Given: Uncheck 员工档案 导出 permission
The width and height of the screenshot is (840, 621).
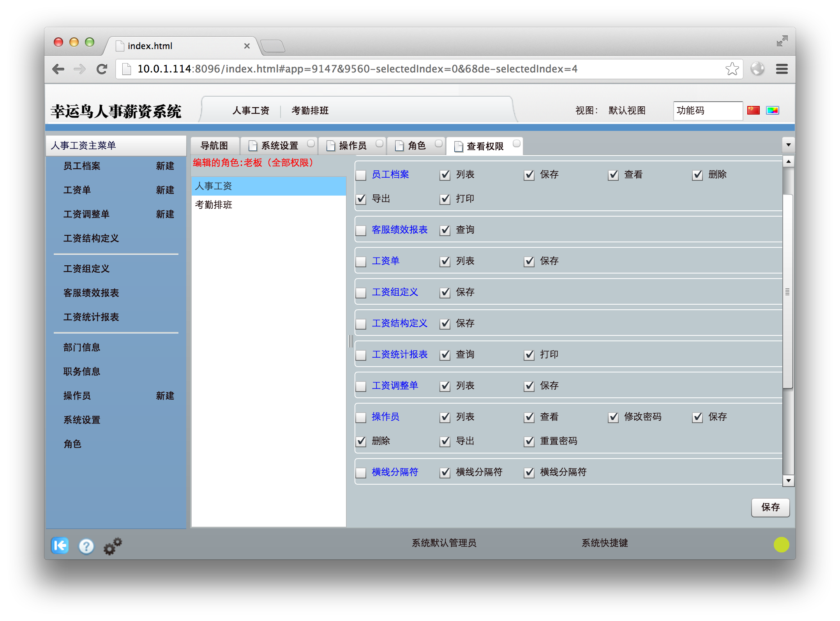Looking at the screenshot, I should click(x=361, y=199).
